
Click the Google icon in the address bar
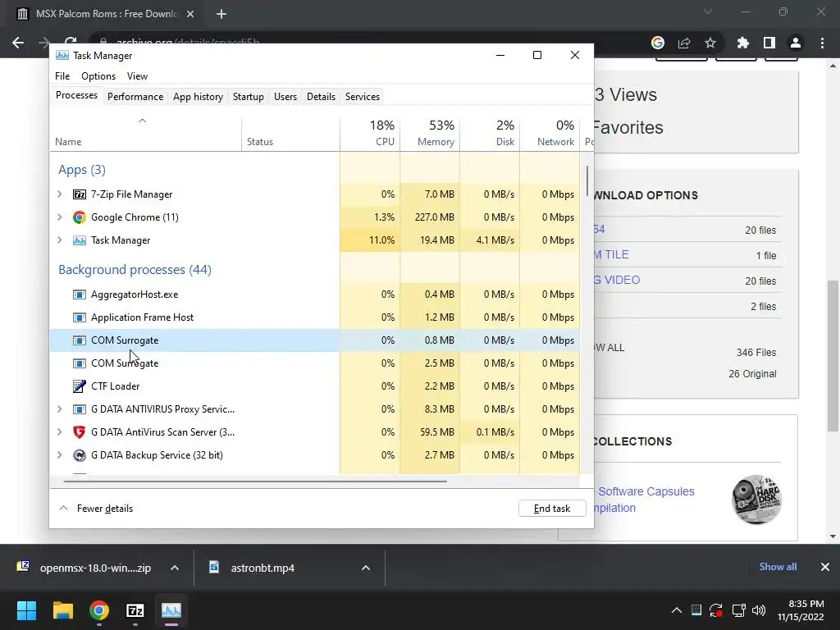pyautogui.click(x=658, y=43)
